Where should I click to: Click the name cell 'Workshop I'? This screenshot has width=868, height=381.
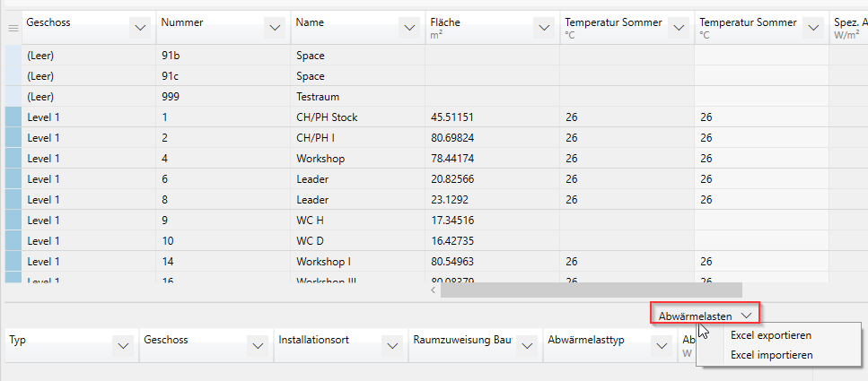click(x=357, y=262)
